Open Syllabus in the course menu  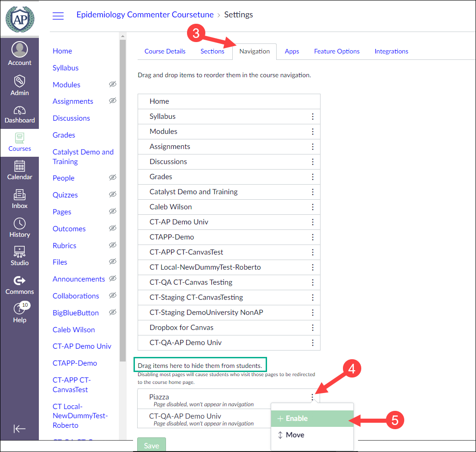65,68
